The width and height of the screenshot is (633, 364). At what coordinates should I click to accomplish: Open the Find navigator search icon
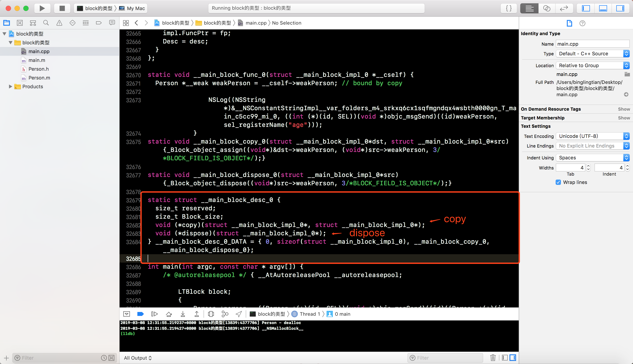pyautogui.click(x=46, y=23)
